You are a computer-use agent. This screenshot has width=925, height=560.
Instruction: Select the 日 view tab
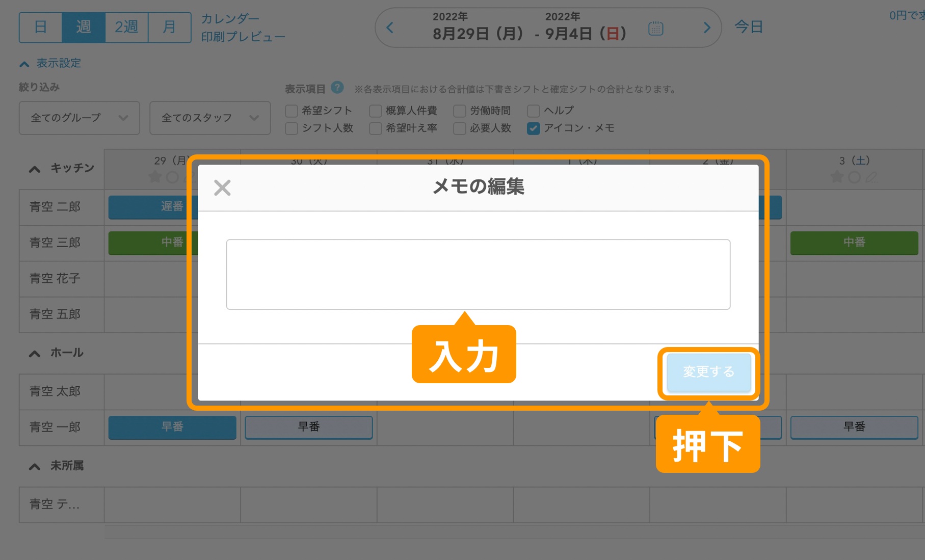(x=41, y=27)
